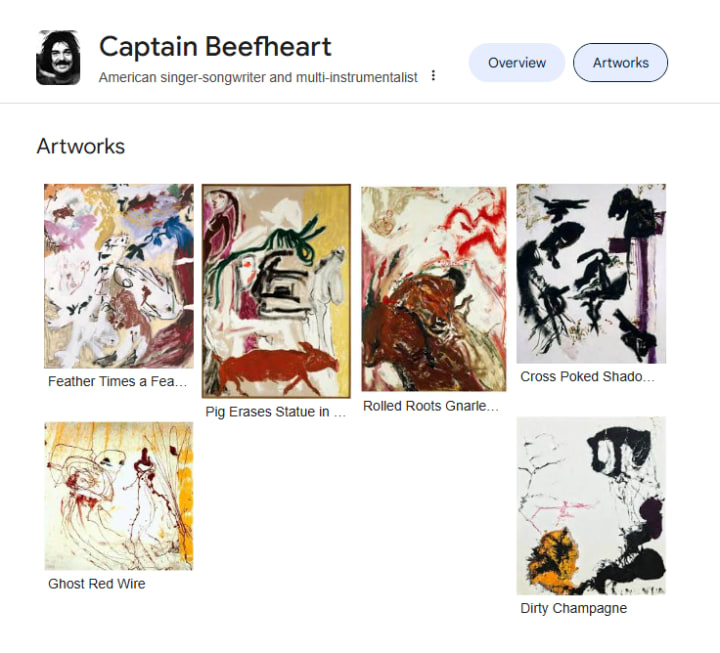
Task: Switch to the Overview tab
Action: click(x=517, y=62)
